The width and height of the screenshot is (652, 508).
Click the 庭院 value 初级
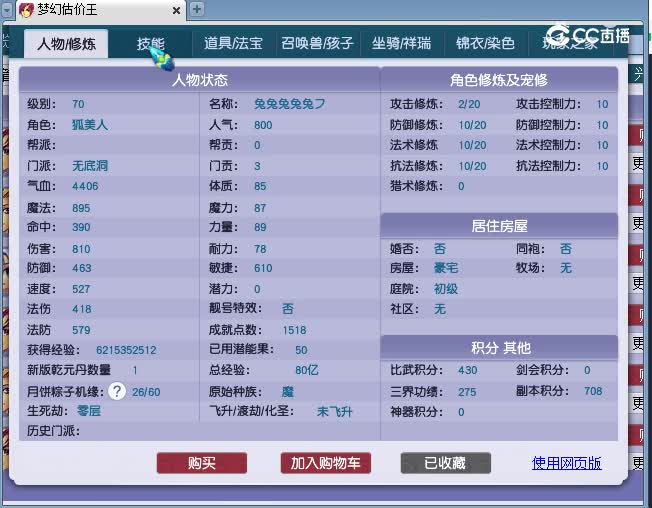coord(446,289)
